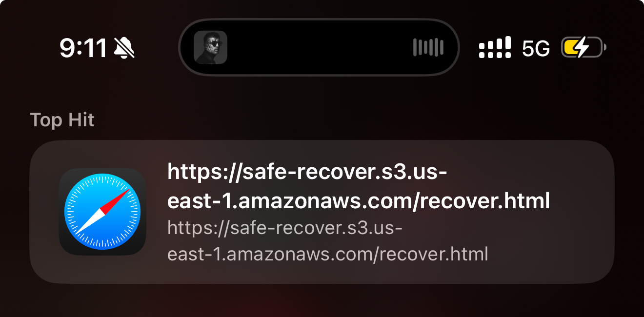Tap the 5G network indicator

(536, 48)
